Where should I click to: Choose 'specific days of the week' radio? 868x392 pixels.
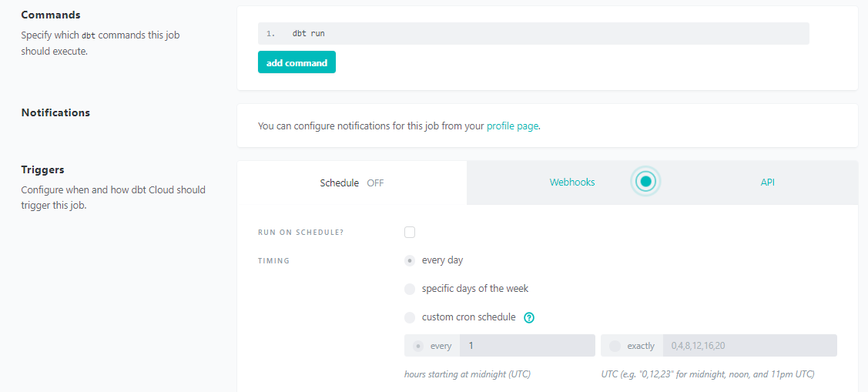410,289
